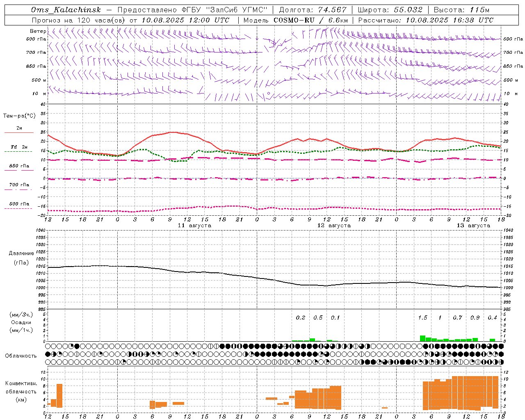Click the "Облачность" cloudiness label
This screenshot has height=420, width=525.
click(x=21, y=356)
